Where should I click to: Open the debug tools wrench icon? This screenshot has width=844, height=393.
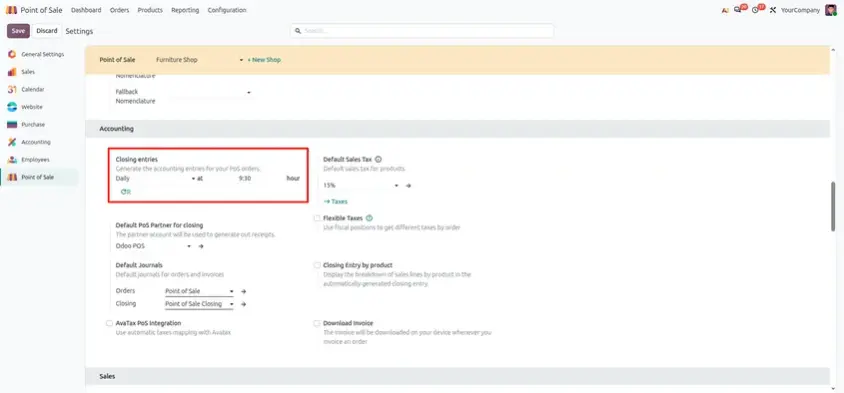[773, 10]
